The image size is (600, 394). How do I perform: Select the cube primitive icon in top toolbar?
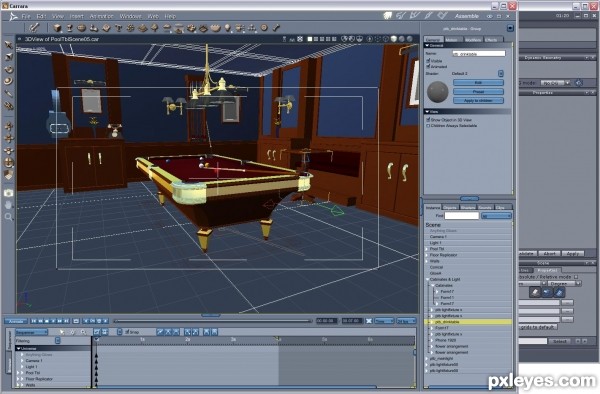coord(57,28)
